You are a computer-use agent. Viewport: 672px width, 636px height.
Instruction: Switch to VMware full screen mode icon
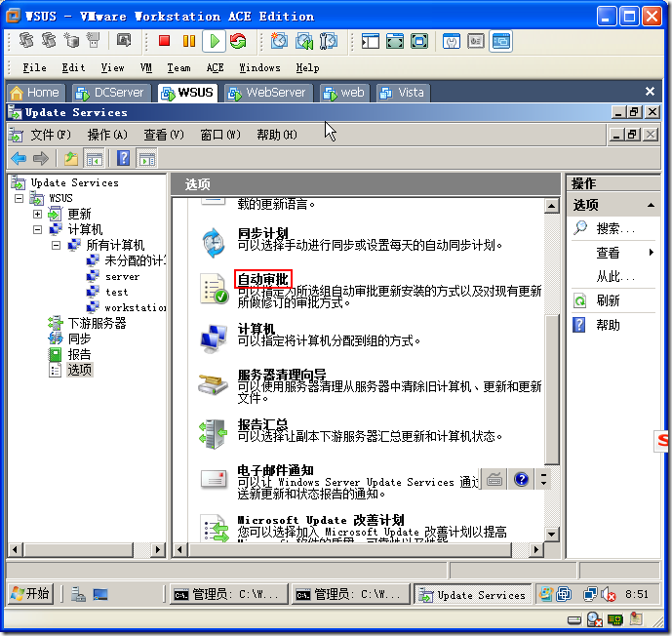click(x=395, y=41)
